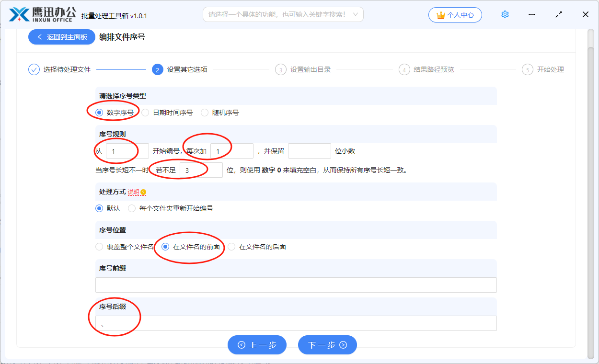Click the 每次加 increment input field
Screen dimensions: 599x364
click(x=232, y=151)
